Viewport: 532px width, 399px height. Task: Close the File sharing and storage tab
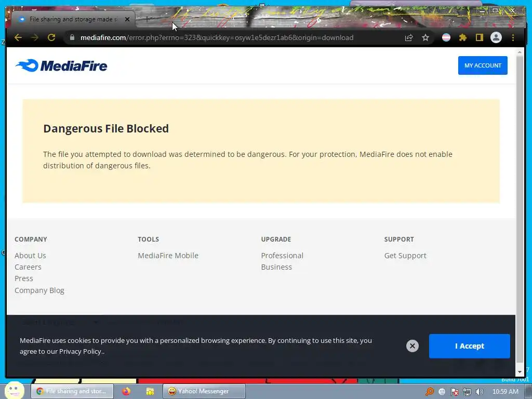point(127,19)
